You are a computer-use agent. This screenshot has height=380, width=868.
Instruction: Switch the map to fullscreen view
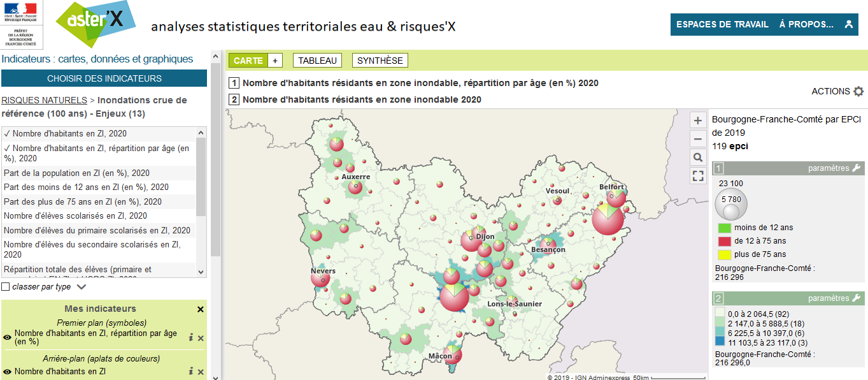click(698, 176)
